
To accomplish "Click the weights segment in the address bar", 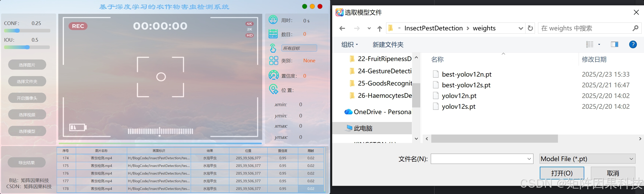I will (484, 28).
